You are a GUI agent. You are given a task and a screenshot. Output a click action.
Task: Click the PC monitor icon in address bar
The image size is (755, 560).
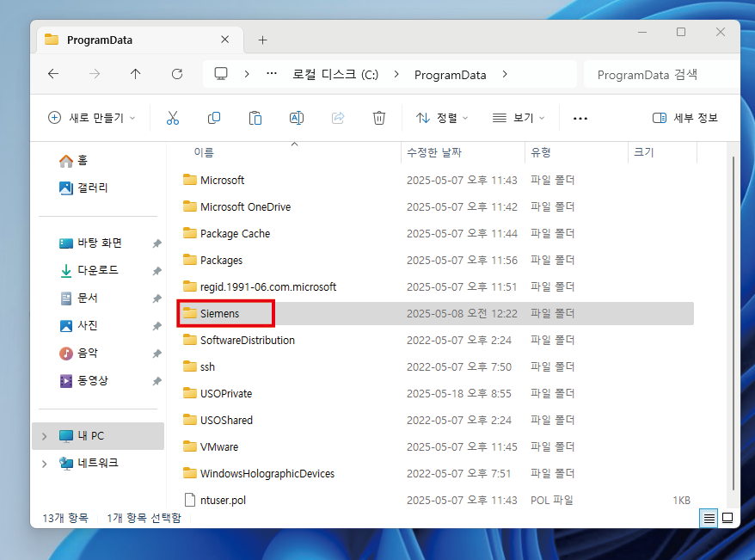(x=221, y=74)
